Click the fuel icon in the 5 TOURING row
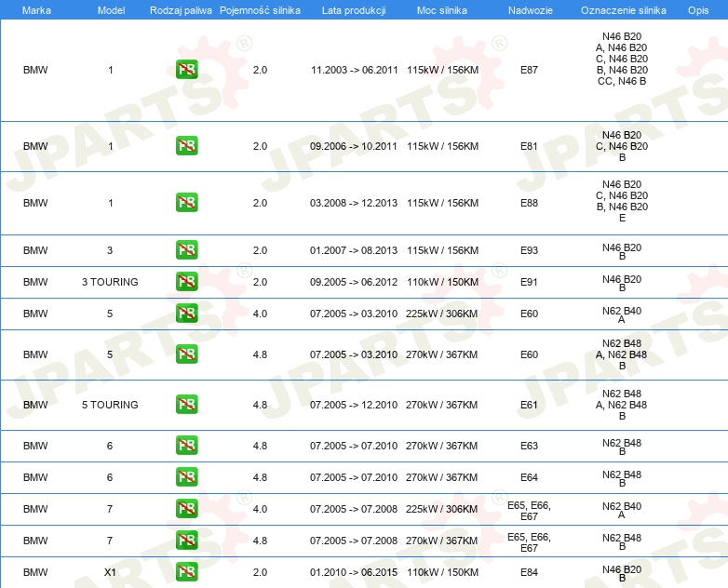 [x=186, y=404]
